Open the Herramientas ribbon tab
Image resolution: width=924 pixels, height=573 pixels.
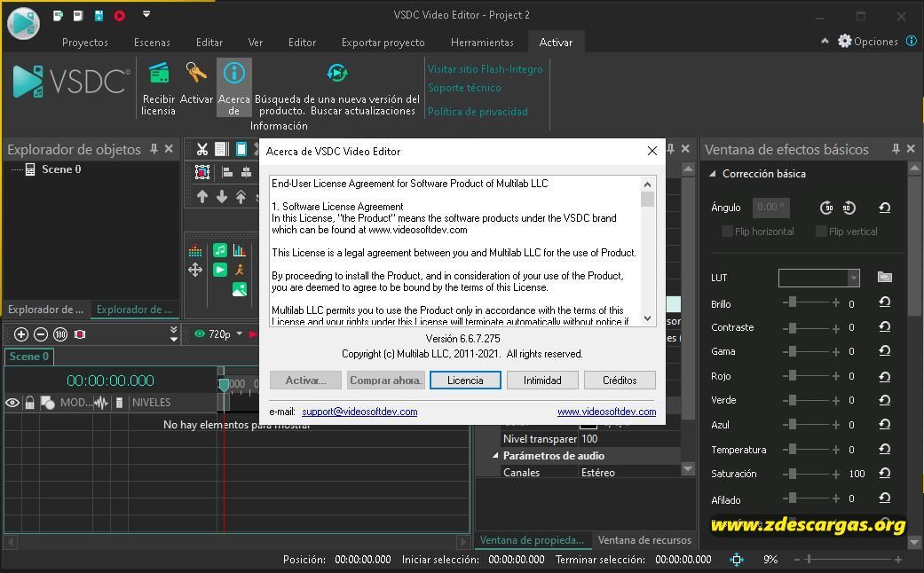click(482, 43)
